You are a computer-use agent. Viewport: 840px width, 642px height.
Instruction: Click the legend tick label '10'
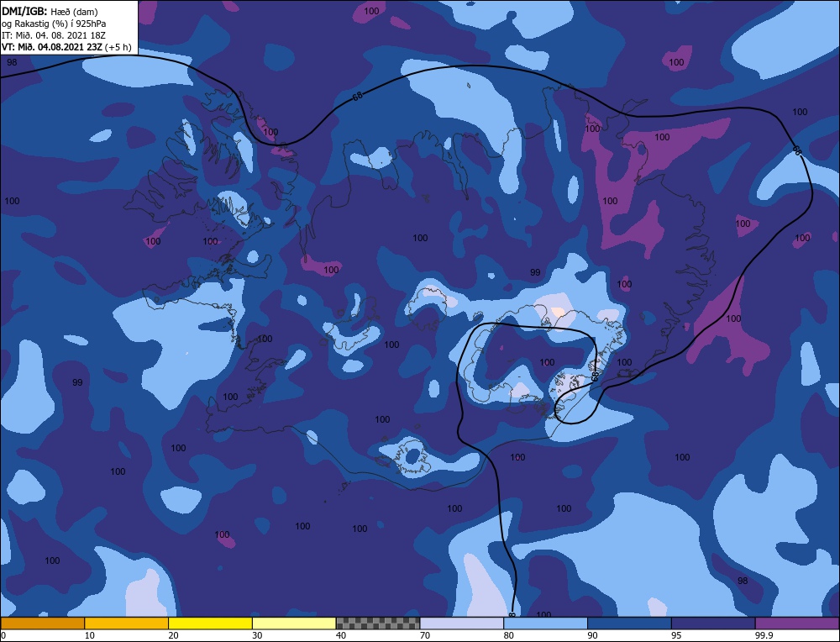pyautogui.click(x=89, y=635)
